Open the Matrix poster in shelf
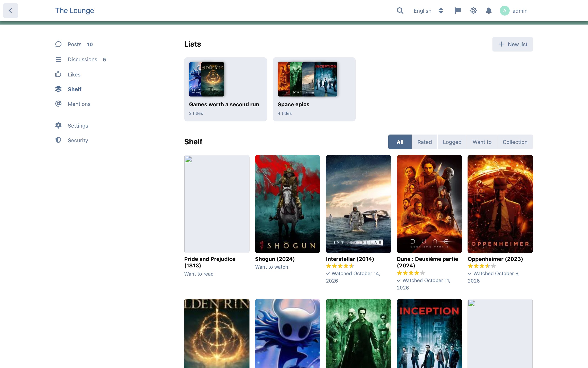Screen dimensions: 588x368 point(358,333)
